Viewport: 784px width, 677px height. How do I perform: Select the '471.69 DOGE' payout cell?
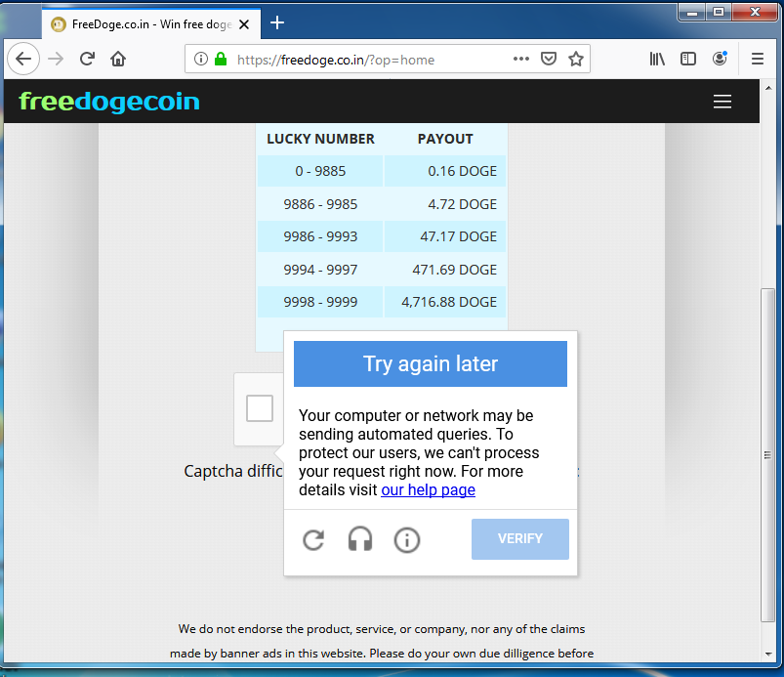(445, 270)
